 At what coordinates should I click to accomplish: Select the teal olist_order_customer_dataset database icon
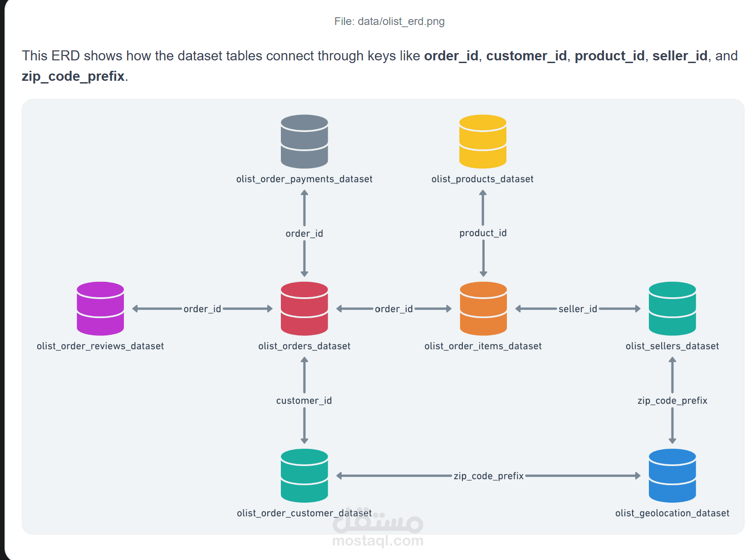click(304, 475)
